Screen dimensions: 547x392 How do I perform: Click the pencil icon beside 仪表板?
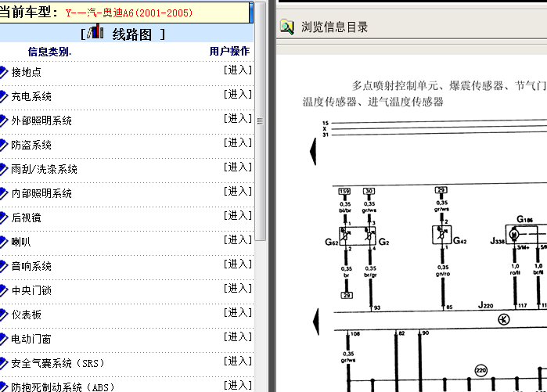pos(3,315)
